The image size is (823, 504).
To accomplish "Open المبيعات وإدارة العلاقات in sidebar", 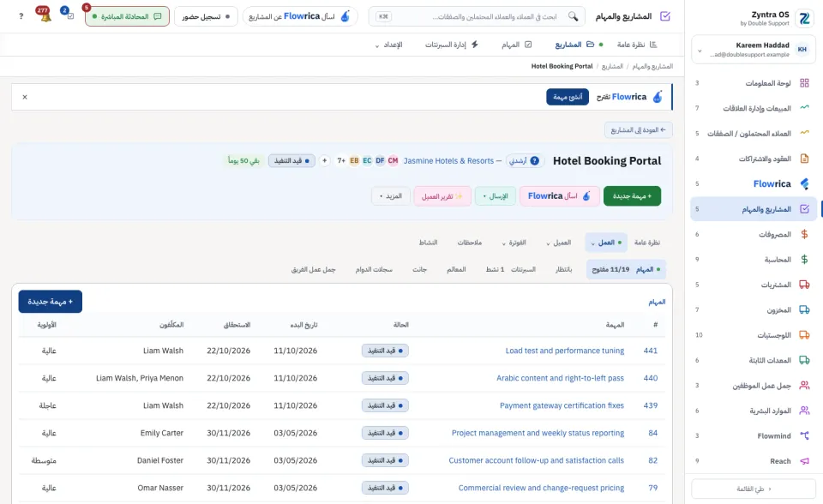I will [754, 108].
